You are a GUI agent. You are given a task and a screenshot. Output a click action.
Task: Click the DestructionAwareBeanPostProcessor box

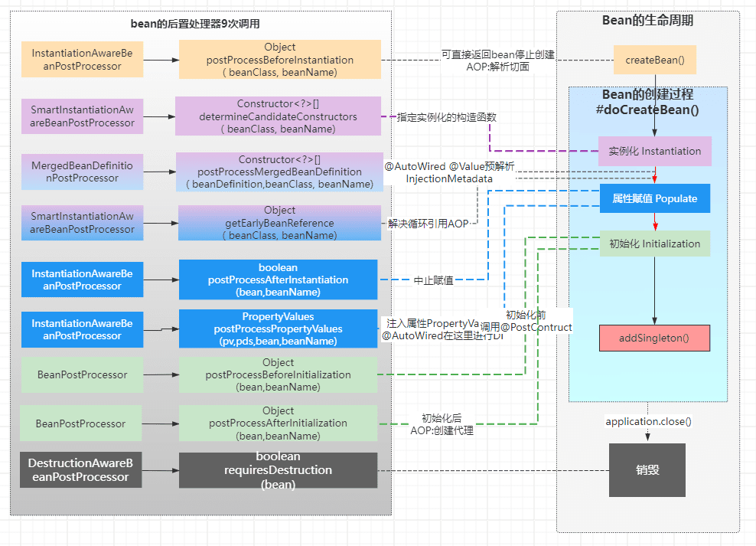click(x=80, y=469)
